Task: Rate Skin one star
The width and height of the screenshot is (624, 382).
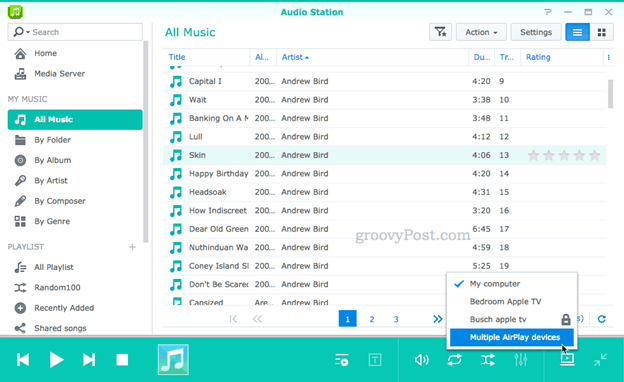Action: click(x=533, y=155)
